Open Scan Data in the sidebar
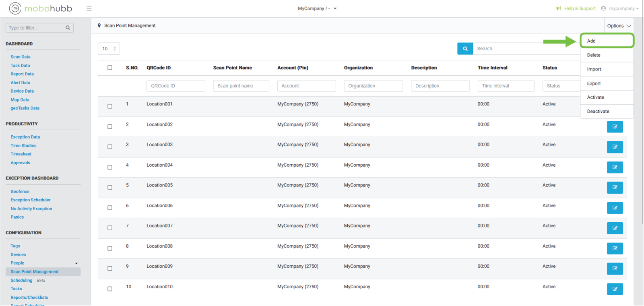 (x=21, y=57)
